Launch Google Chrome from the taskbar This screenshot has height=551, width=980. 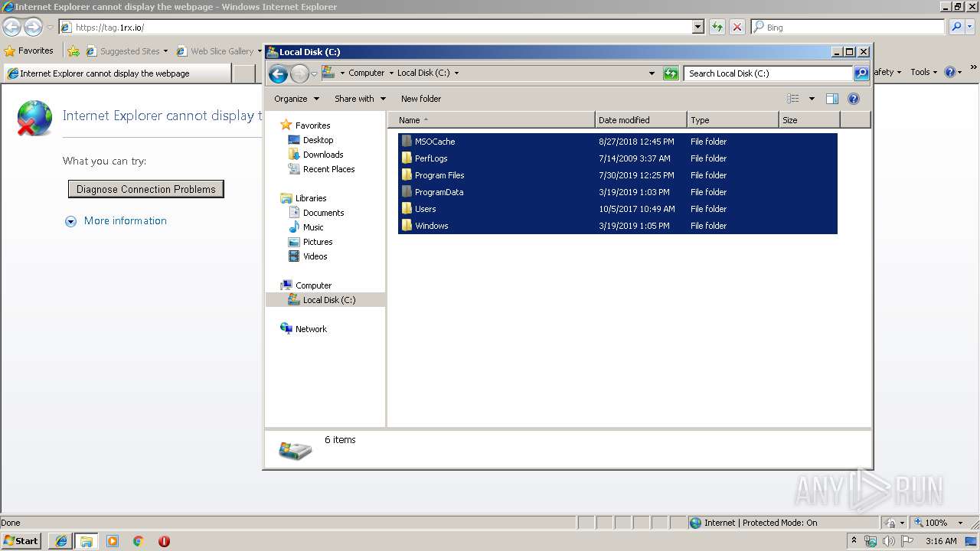(139, 541)
